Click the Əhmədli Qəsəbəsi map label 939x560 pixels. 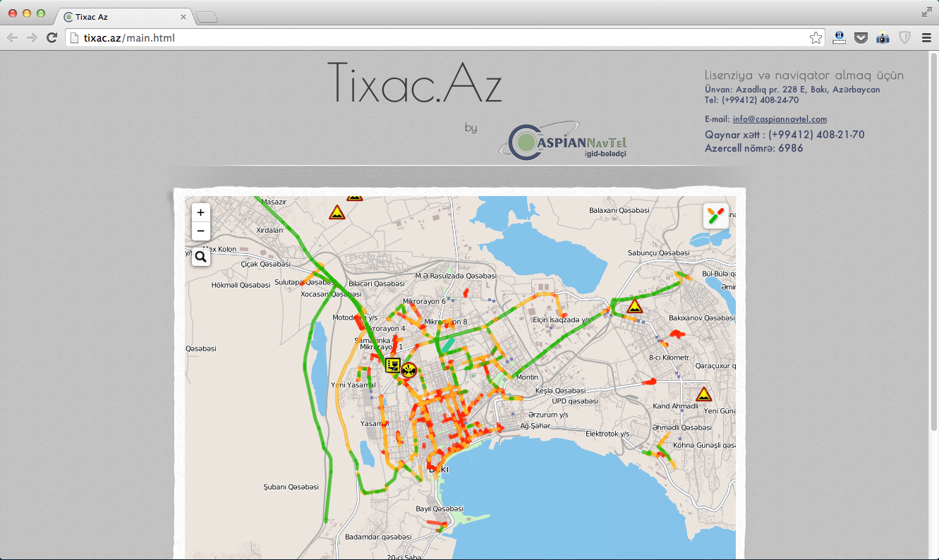tap(681, 427)
